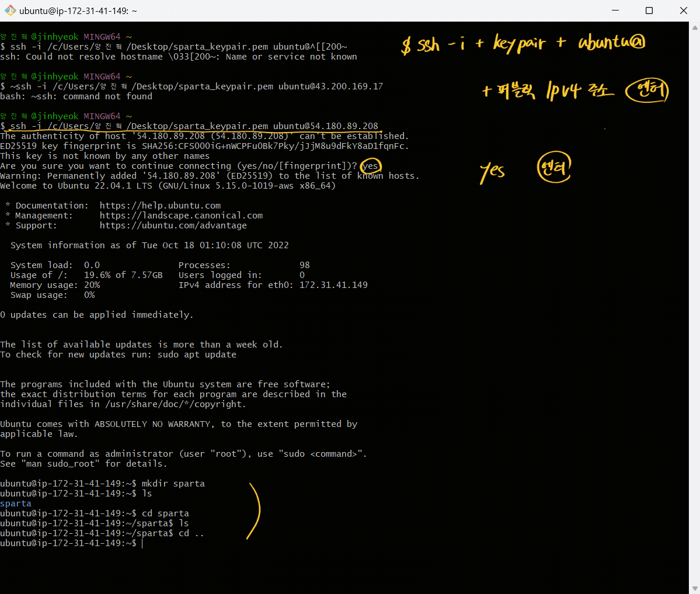
Task: Maximize the terminal window
Action: [x=649, y=11]
